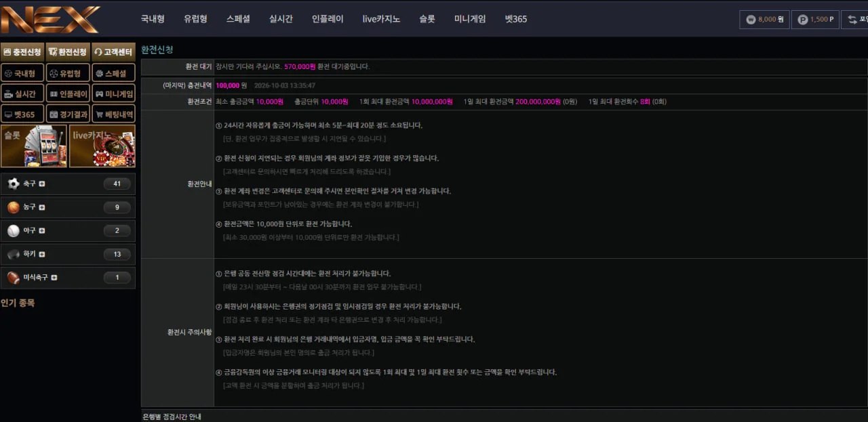This screenshot has height=422, width=868.
Task: Expand the 하키 plus expander
Action: pyautogui.click(x=42, y=255)
